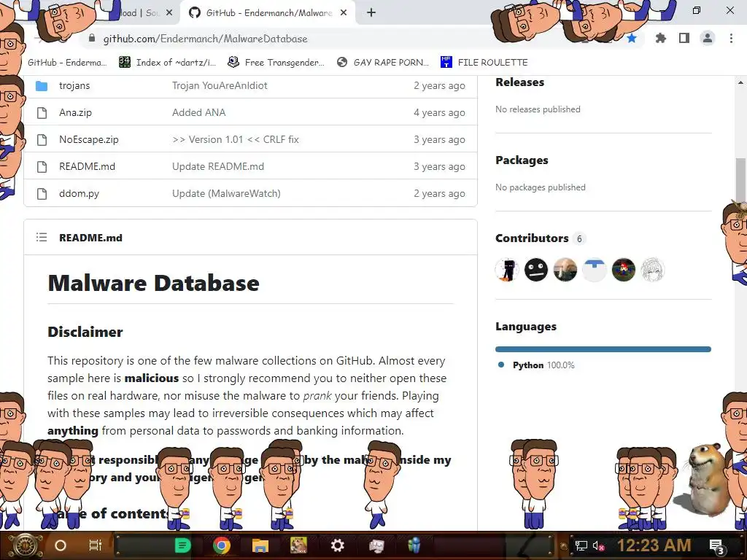Viewport: 747px width, 560px height.
Task: Open the first contributor avatar with dark figure
Action: (507, 270)
